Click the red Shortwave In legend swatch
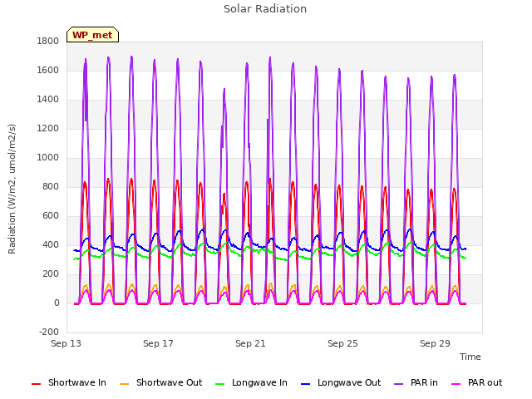The image size is (532, 399). (x=37, y=384)
